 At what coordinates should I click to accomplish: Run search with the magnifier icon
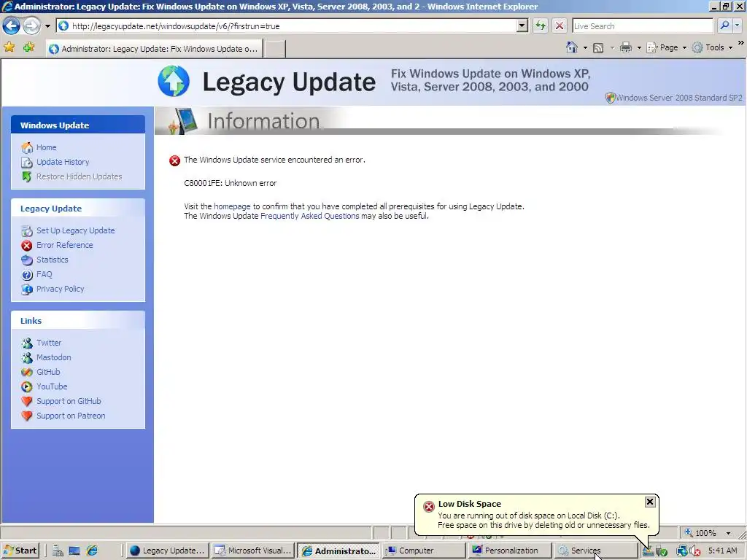tap(724, 26)
